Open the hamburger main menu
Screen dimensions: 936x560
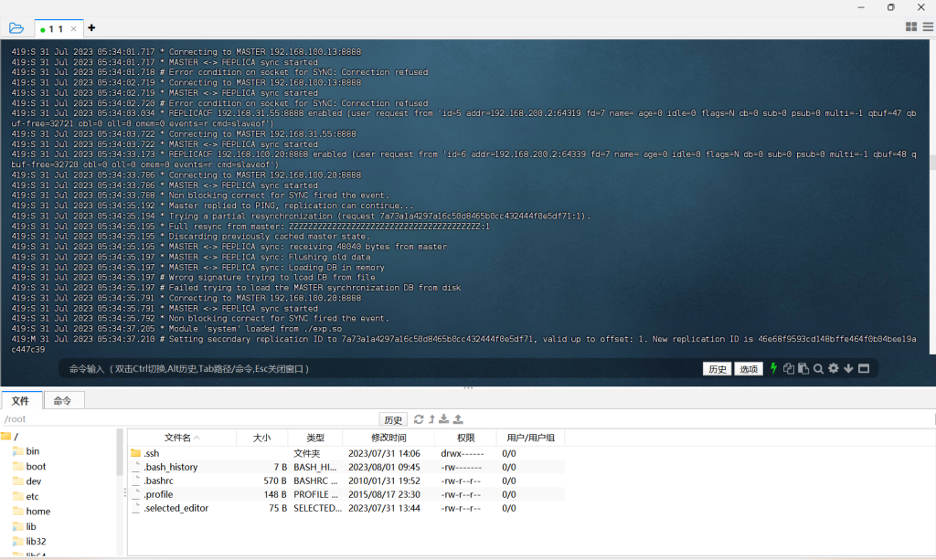927,27
